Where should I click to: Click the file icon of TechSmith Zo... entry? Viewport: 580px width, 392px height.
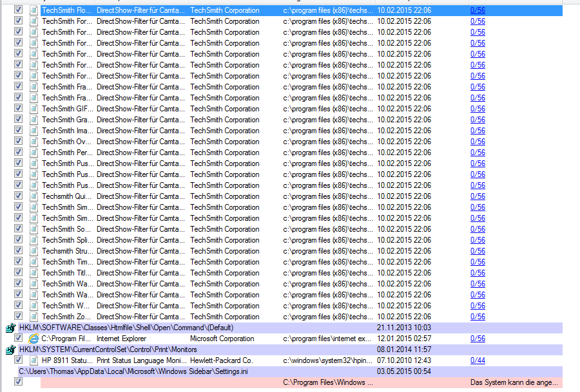tap(34, 317)
